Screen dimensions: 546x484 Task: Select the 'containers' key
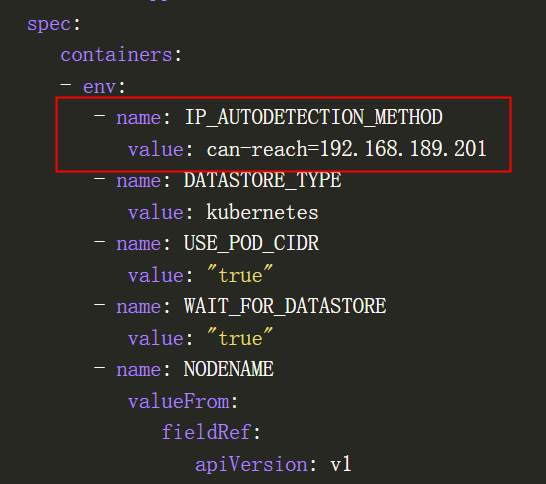(x=116, y=55)
